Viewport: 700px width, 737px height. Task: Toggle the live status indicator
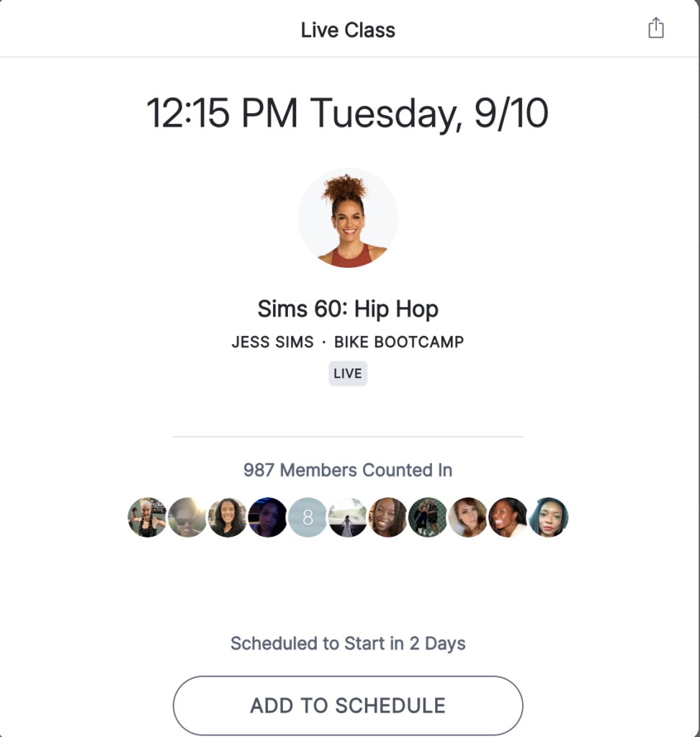[x=348, y=373]
